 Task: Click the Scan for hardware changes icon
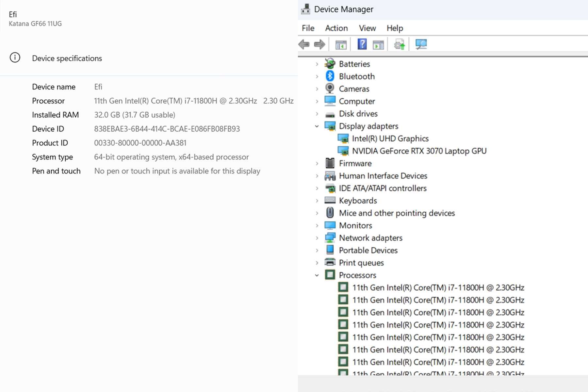(x=421, y=44)
